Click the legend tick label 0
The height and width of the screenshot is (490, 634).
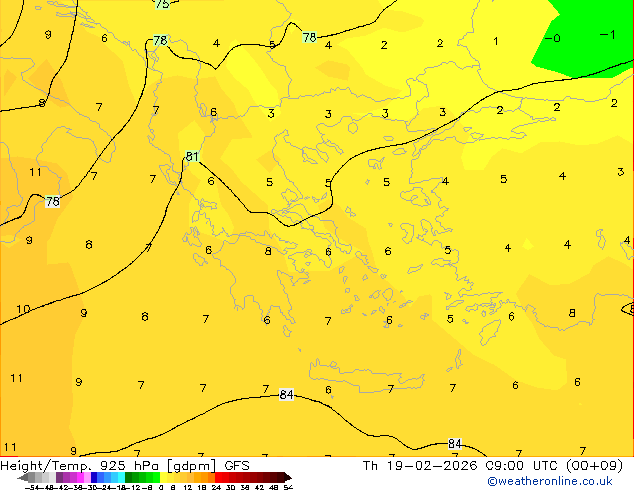pyautogui.click(x=161, y=487)
